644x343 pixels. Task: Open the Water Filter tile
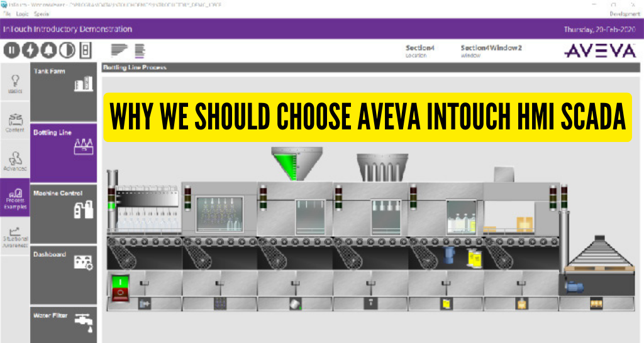point(64,325)
